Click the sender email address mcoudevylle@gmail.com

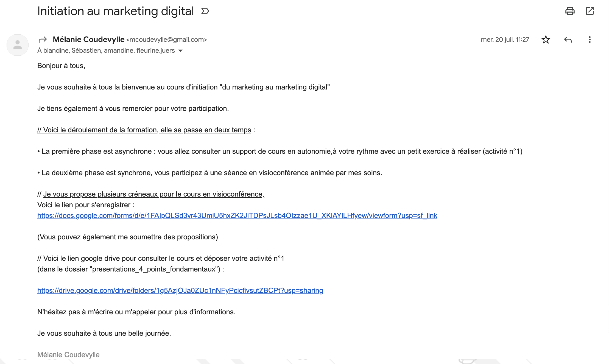pos(167,40)
